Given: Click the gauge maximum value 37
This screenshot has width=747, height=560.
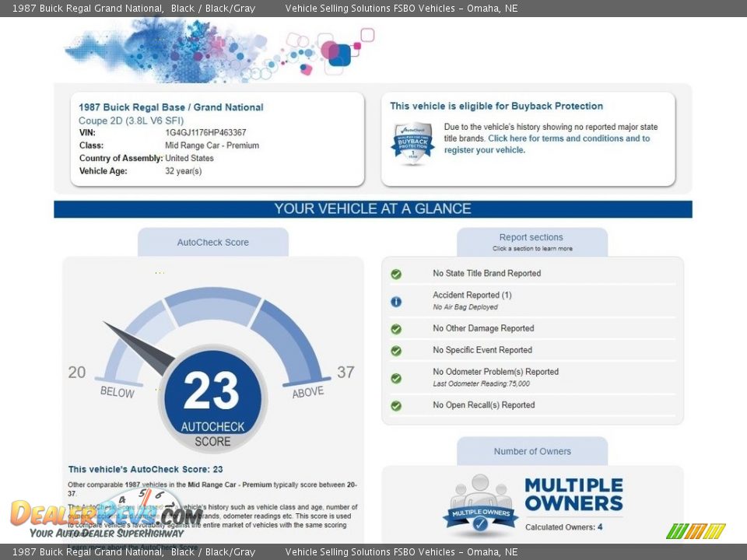Looking at the screenshot, I should point(345,372).
